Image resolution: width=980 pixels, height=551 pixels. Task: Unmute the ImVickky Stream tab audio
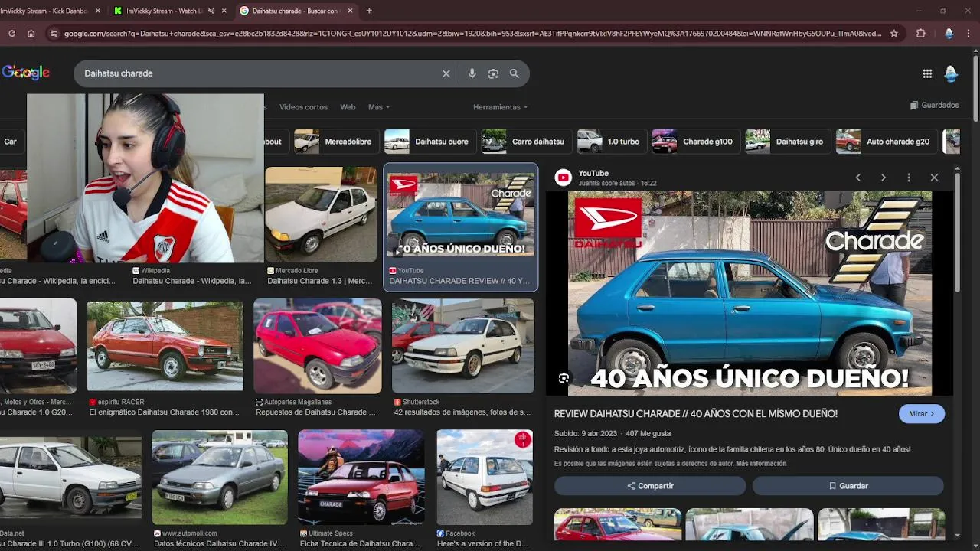pyautogui.click(x=211, y=11)
